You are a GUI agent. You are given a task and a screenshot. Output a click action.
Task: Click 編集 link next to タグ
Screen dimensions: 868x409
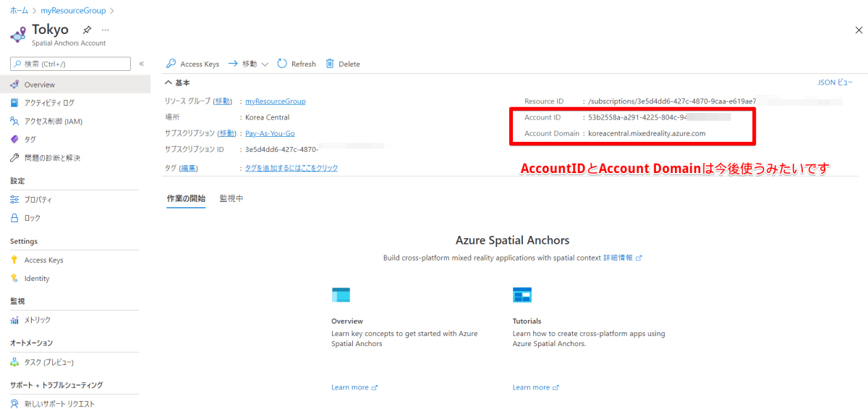188,168
